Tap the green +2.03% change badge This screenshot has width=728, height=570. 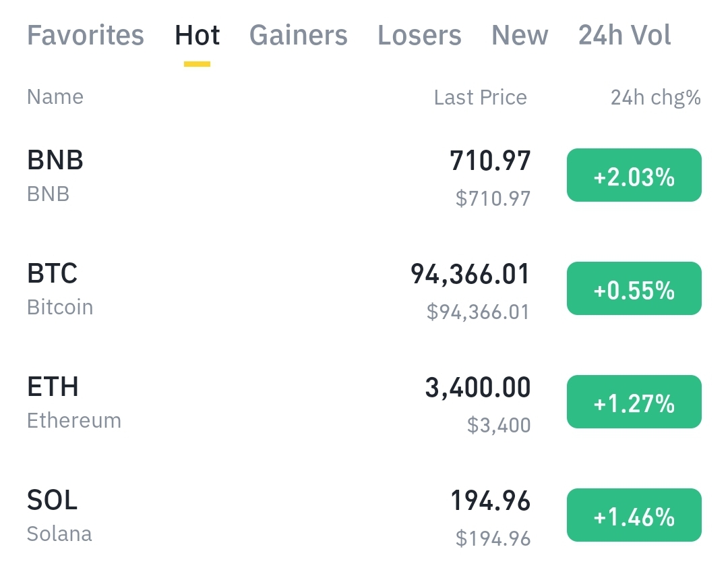pos(634,175)
